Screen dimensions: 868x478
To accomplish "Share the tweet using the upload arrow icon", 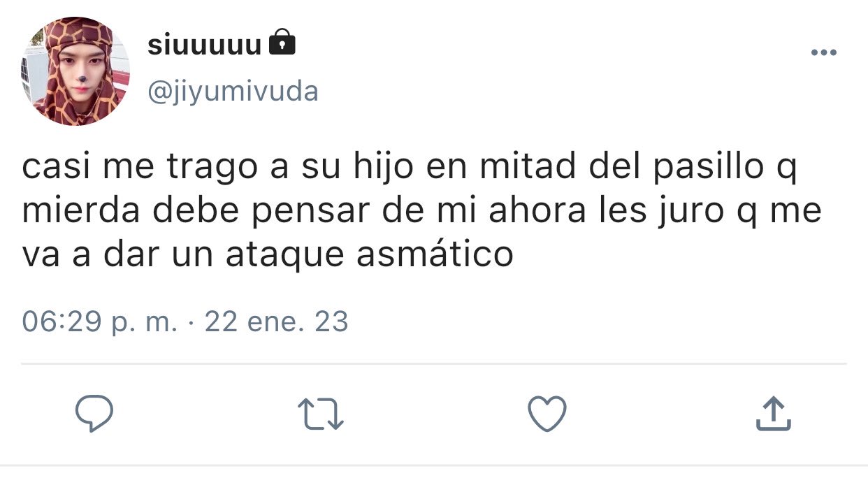I will [x=774, y=413].
